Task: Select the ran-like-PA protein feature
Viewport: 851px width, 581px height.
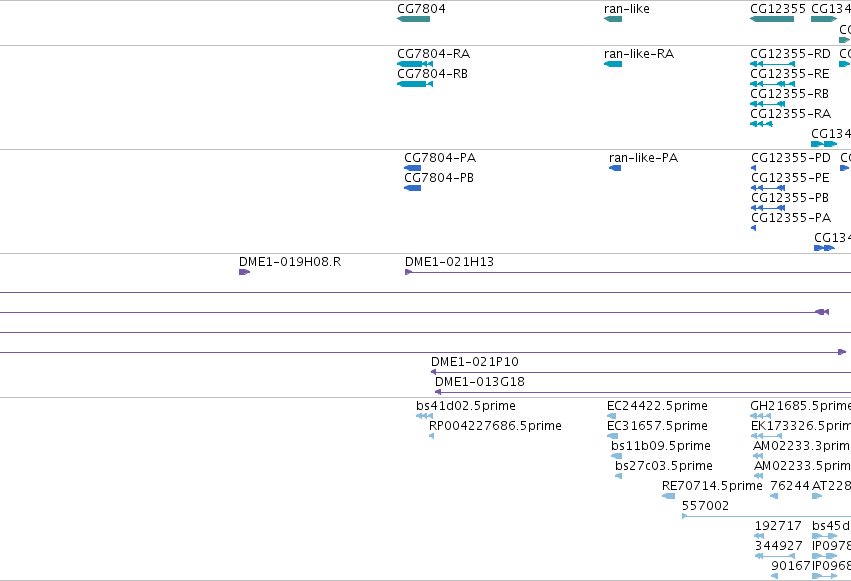Action: [x=615, y=168]
